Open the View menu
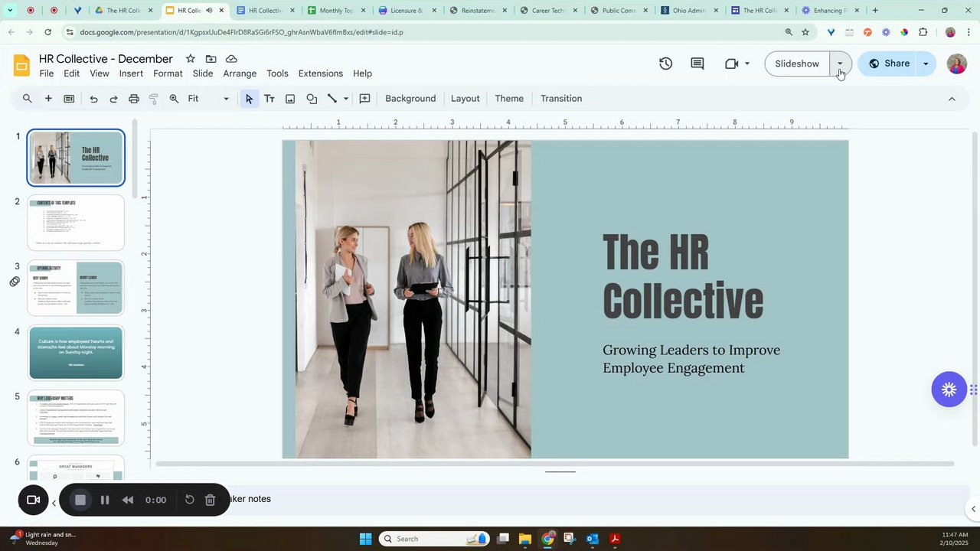Screen dimensions: 980x551 pyautogui.click(x=100, y=73)
